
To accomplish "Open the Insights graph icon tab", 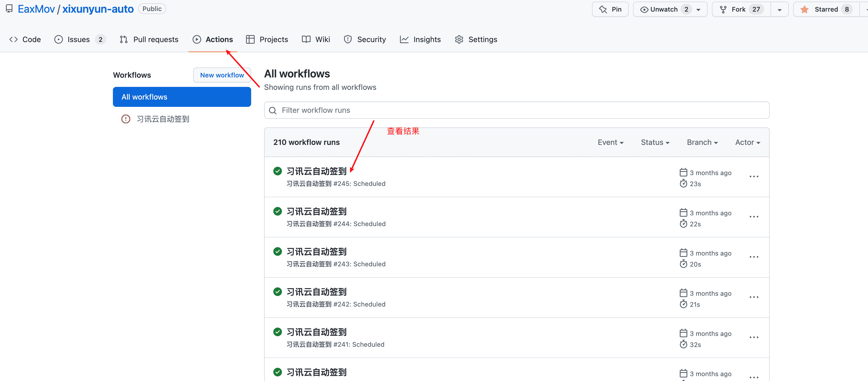I will [x=404, y=39].
